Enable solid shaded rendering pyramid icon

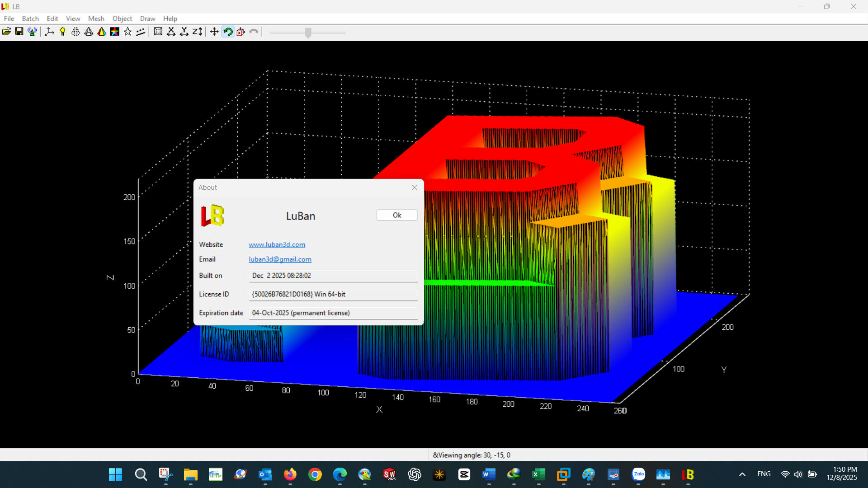101,32
